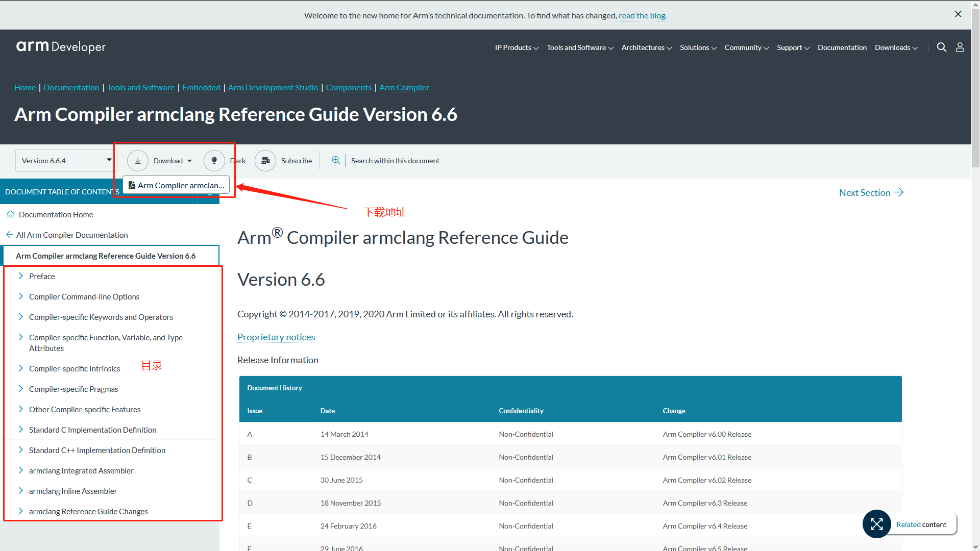Open Downloads menu
Screen dimensions: 980x551
tap(896, 47)
